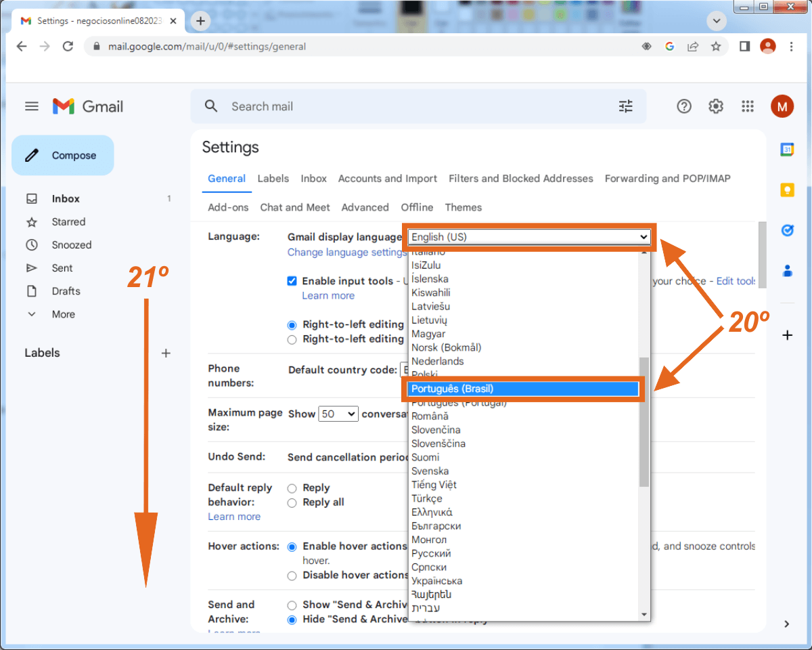This screenshot has height=650, width=812.
Task: Open Google Tasks side panel
Action: 787,230
